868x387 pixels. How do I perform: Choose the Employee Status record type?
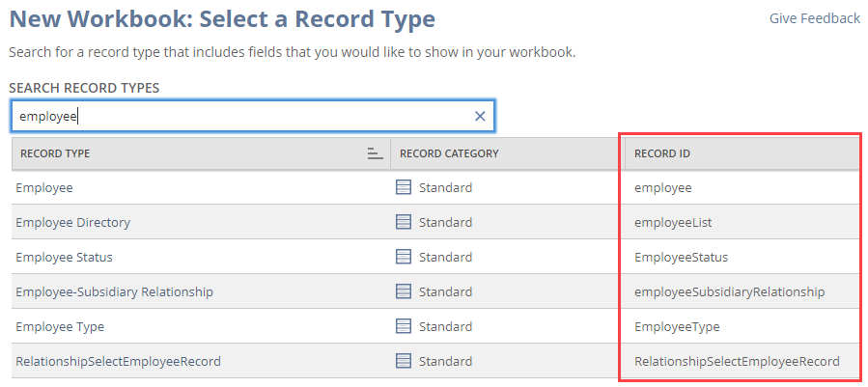click(x=65, y=257)
